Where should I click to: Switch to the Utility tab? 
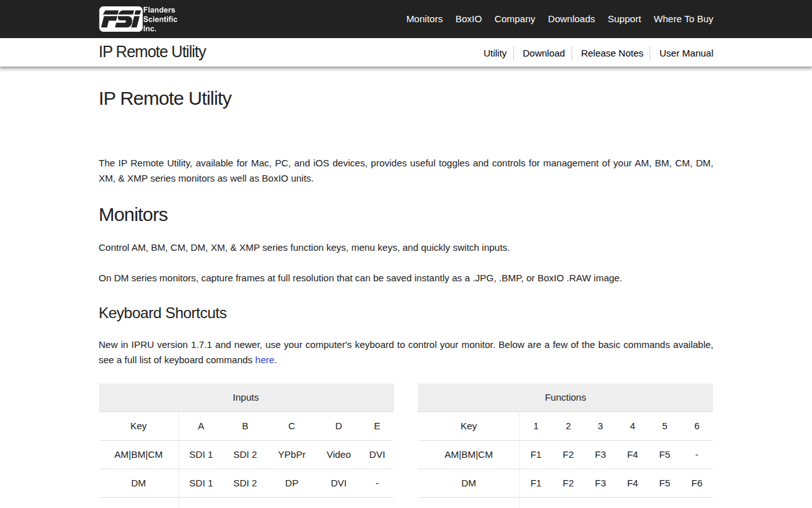(x=495, y=53)
